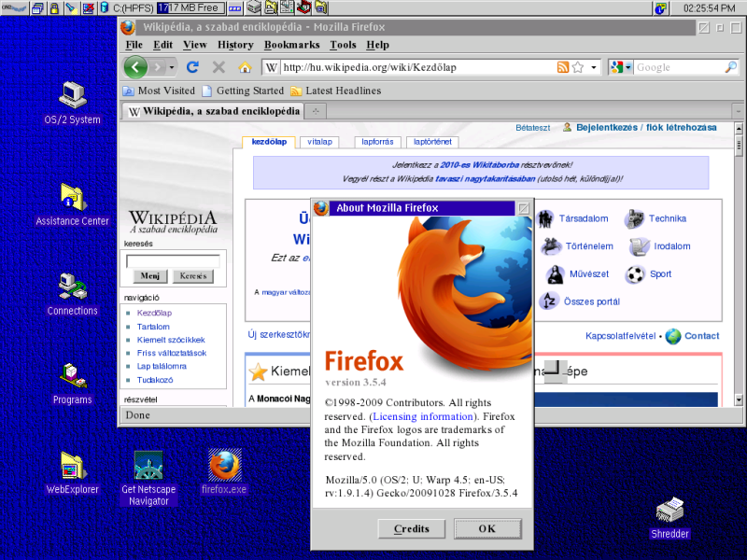Click the Stop loading X button

218,67
